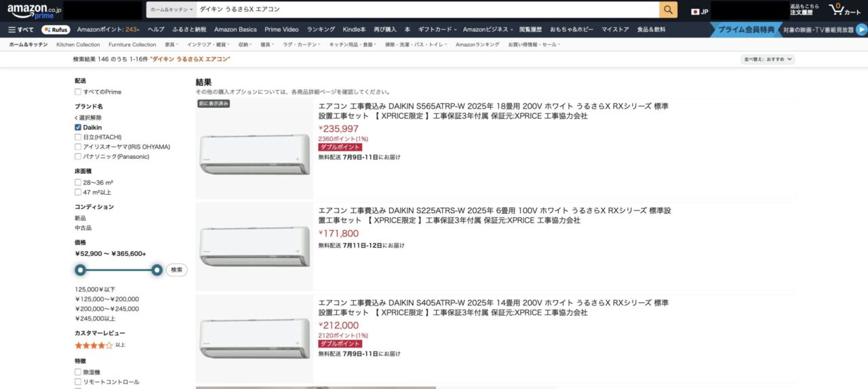
Task: Open ふるさと納税 in the navigation bar
Action: point(189,29)
